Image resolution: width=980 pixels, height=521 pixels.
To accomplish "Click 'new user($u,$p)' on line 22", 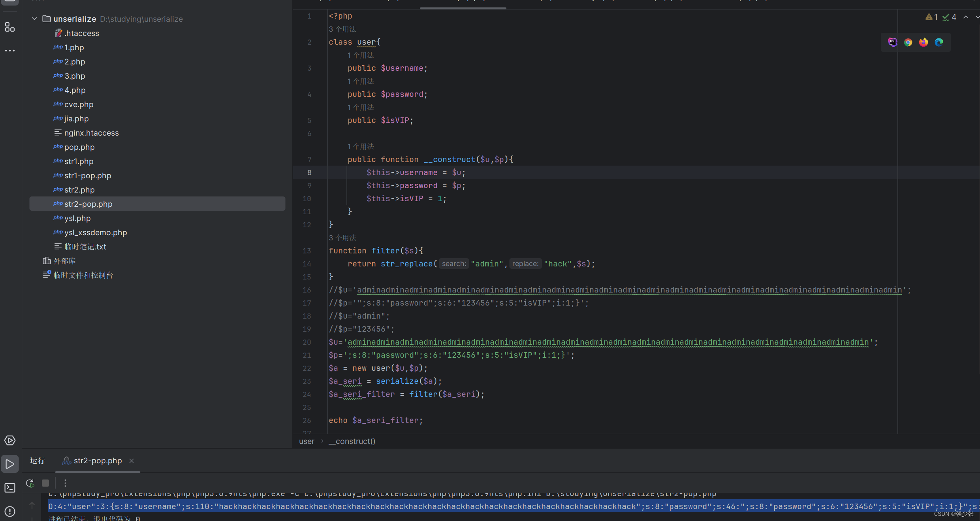I will (x=387, y=368).
